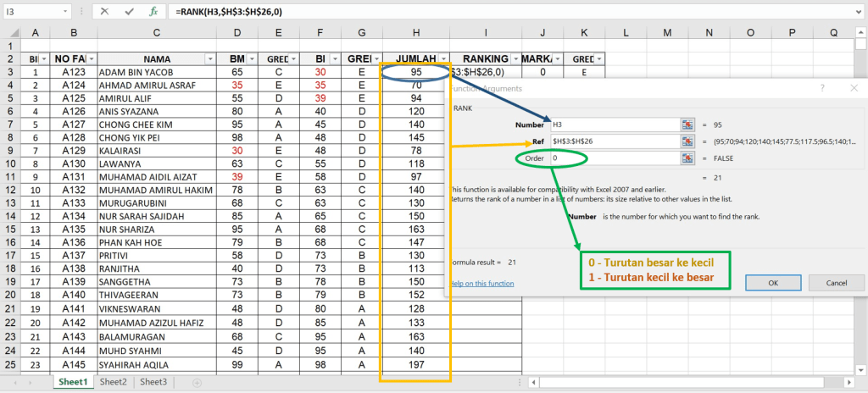868x393 pixels.
Task: Expand the formula bar with the chevron
Action: (x=858, y=12)
